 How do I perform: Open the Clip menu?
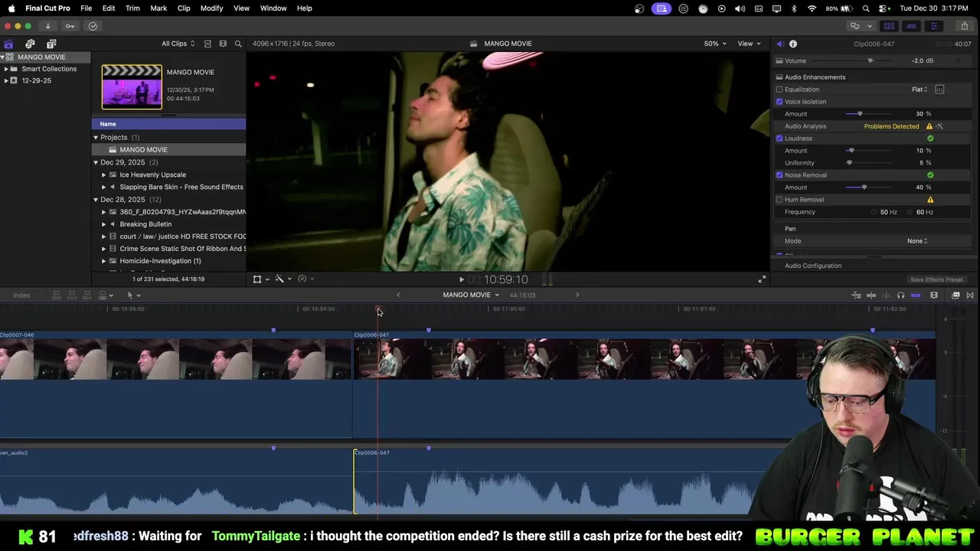184,8
